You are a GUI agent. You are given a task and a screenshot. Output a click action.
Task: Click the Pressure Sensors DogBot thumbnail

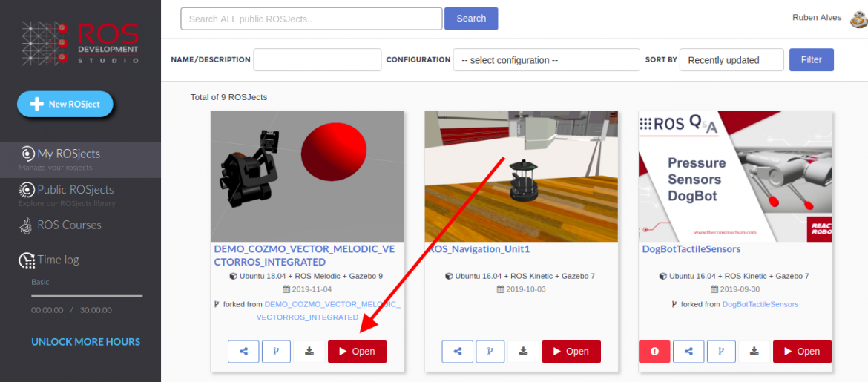tap(735, 176)
